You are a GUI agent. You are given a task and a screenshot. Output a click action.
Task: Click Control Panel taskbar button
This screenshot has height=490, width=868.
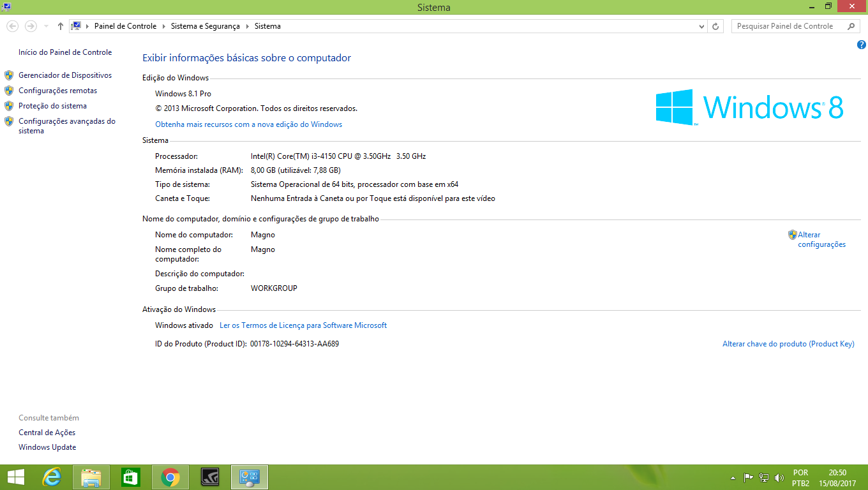point(250,477)
